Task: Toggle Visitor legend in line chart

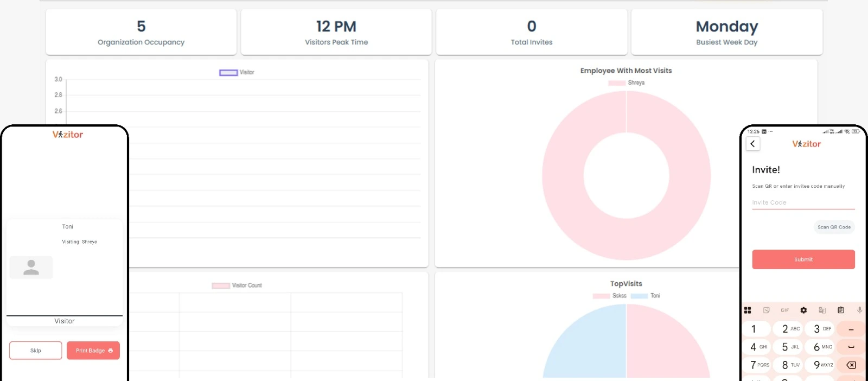Action: click(x=237, y=72)
